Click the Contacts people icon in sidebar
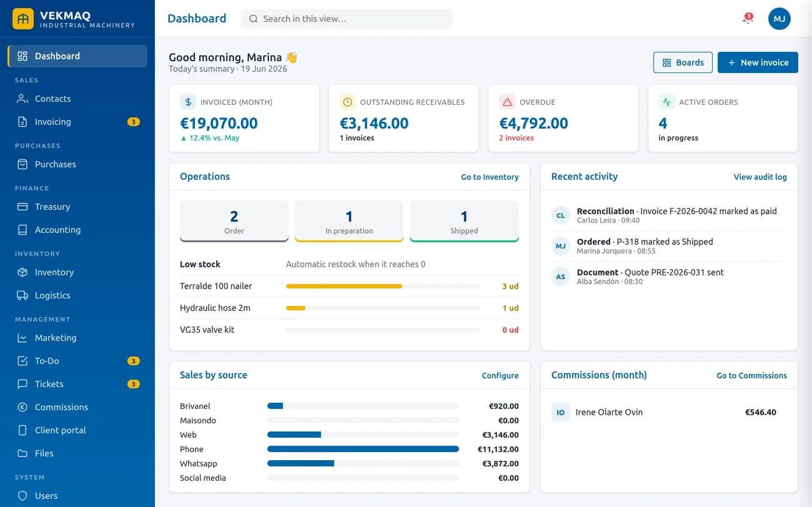The image size is (812, 507). [x=22, y=99]
